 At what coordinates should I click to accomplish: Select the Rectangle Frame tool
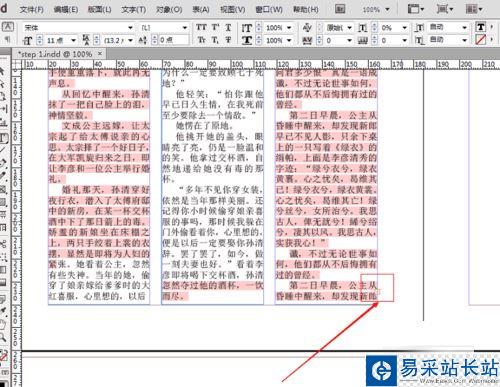3,190
